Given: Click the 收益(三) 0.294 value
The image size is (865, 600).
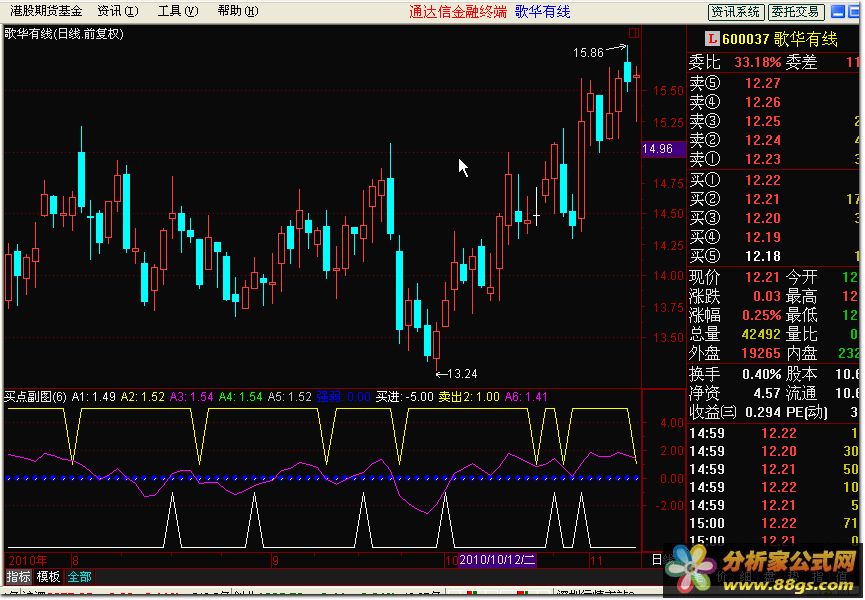Looking at the screenshot, I should click(x=761, y=412).
